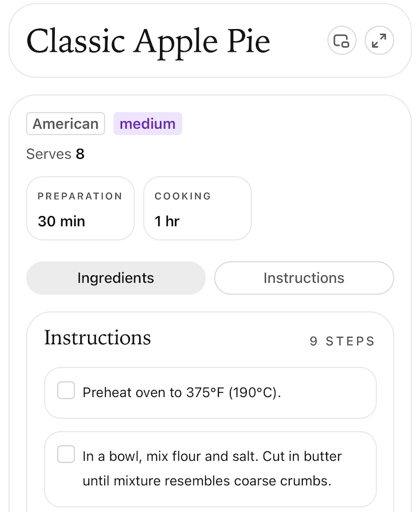Click the coarse crumbs instruction text
420x512 pixels.
[207, 480]
